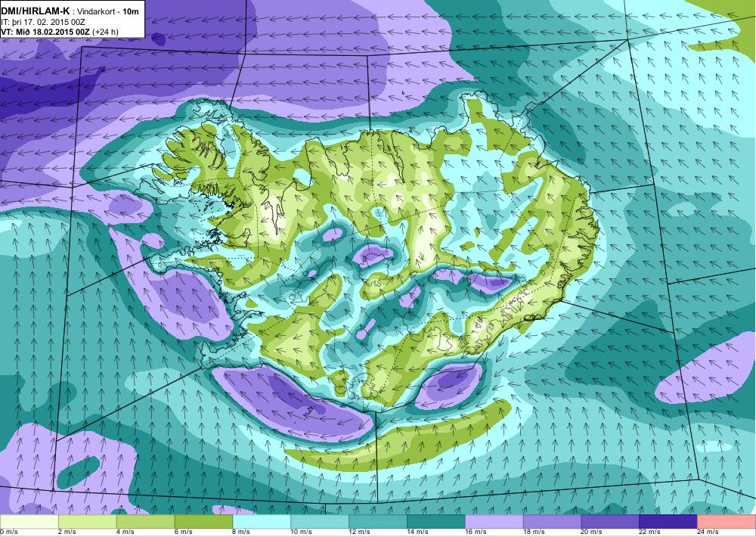This screenshot has width=756, height=537.
Task: Click the "18 m/s" legend label
Action: 533,532
